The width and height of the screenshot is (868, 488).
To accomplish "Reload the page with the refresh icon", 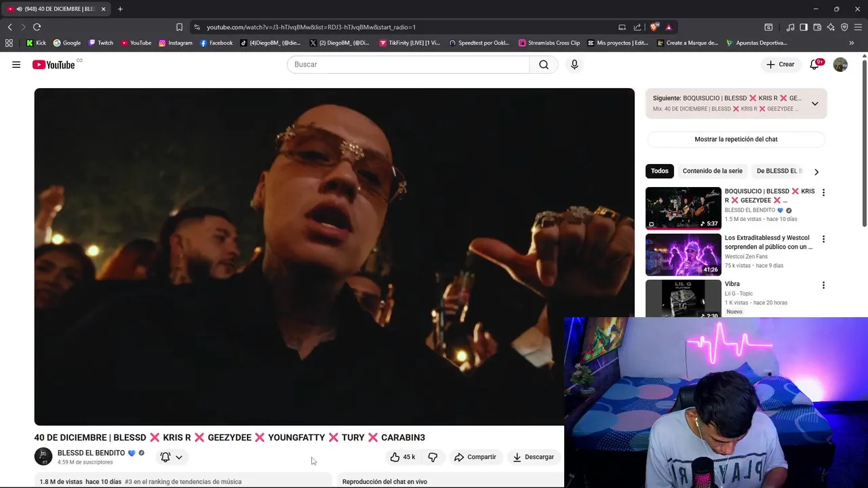I will pyautogui.click(x=37, y=27).
